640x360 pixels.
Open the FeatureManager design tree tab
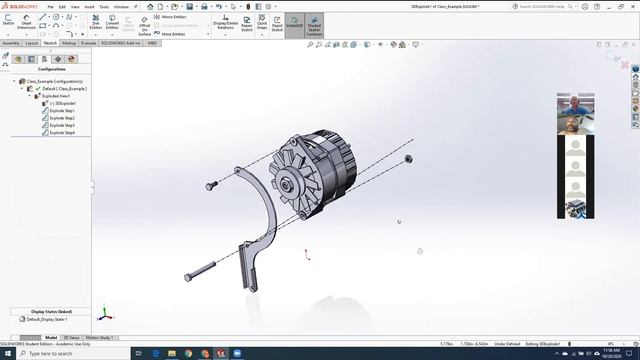coord(18,59)
